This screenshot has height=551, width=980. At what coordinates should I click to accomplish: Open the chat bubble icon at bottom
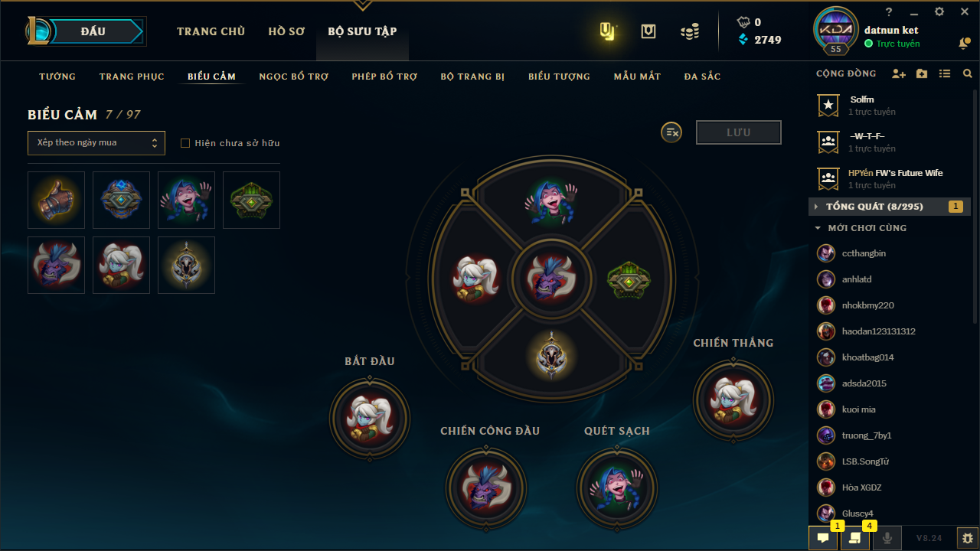pyautogui.click(x=823, y=538)
